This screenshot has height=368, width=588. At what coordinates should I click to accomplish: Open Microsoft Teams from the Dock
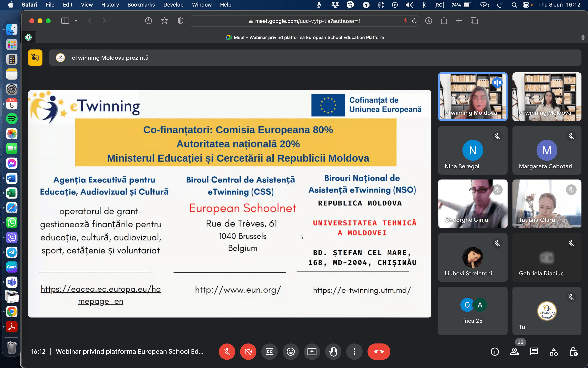(x=12, y=282)
